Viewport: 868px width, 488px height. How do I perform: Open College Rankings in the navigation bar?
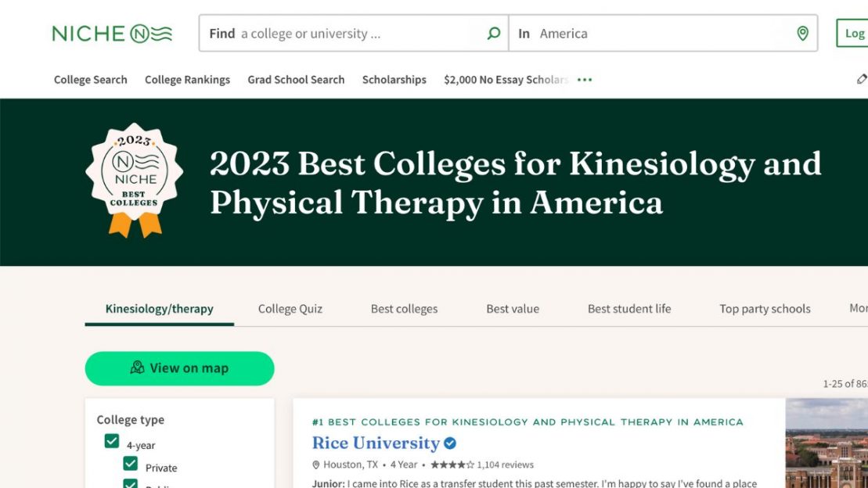pyautogui.click(x=187, y=80)
